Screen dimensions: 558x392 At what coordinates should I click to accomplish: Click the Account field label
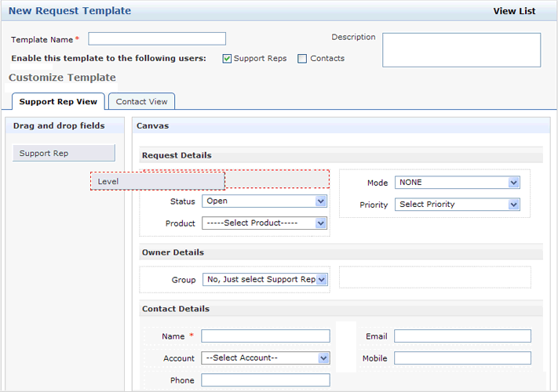[x=179, y=358]
